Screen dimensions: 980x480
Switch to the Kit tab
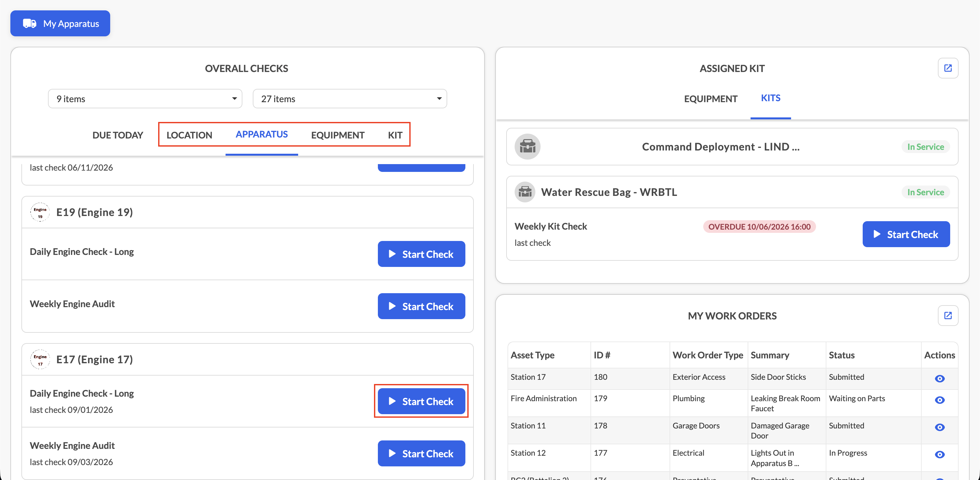[x=395, y=135]
